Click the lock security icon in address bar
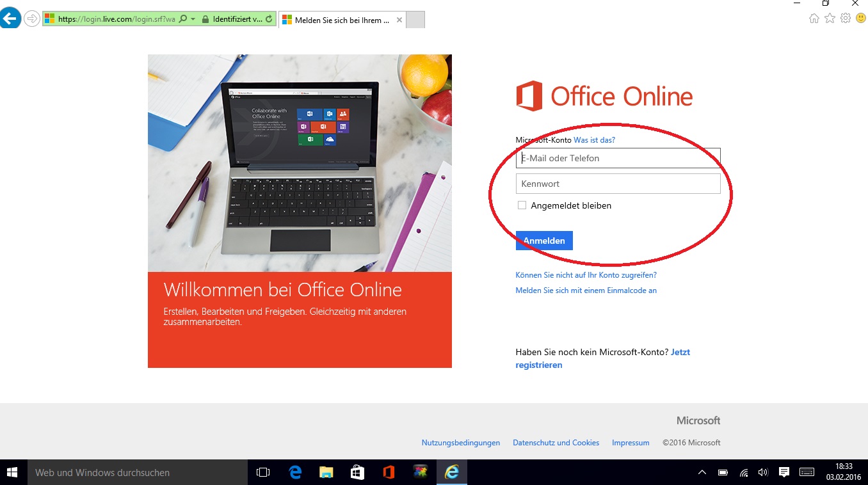The image size is (868, 485). coord(205,19)
